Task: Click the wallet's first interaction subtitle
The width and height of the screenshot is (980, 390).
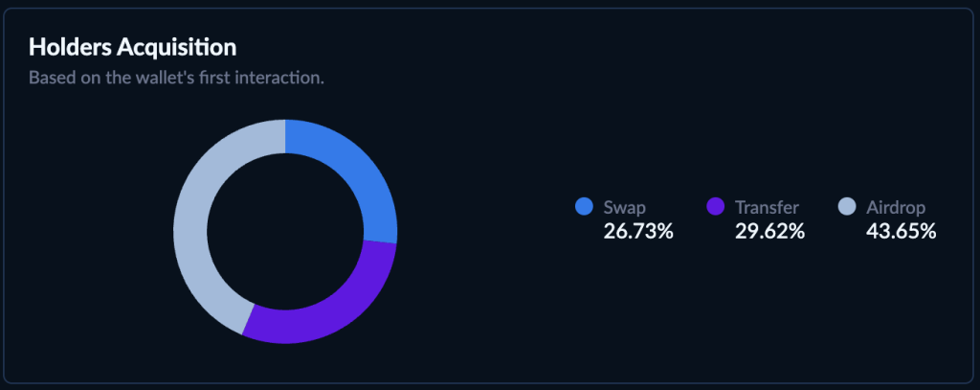Action: 176,79
